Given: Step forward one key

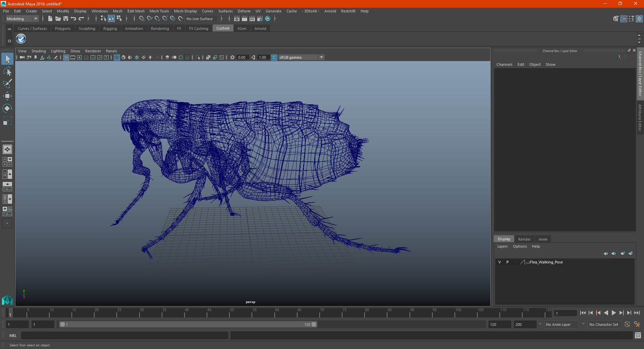Looking at the screenshot, I should pyautogui.click(x=622, y=313).
